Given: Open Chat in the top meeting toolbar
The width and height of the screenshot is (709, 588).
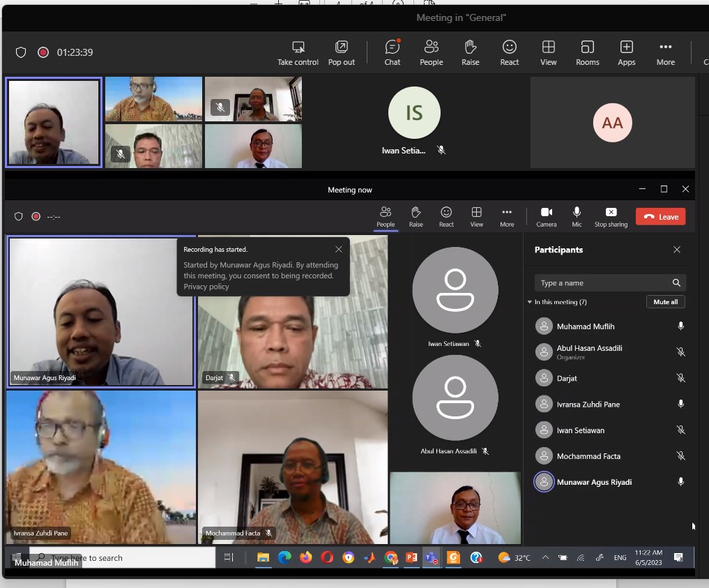Looking at the screenshot, I should point(392,53).
